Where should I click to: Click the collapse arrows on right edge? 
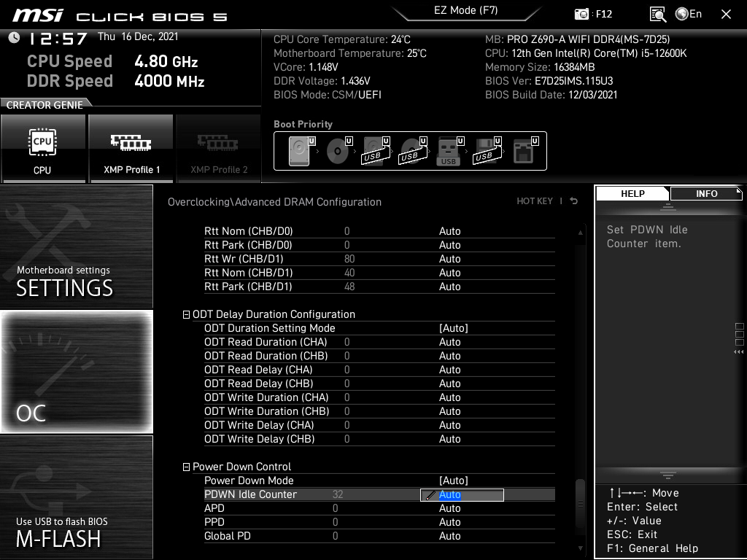coord(738,352)
